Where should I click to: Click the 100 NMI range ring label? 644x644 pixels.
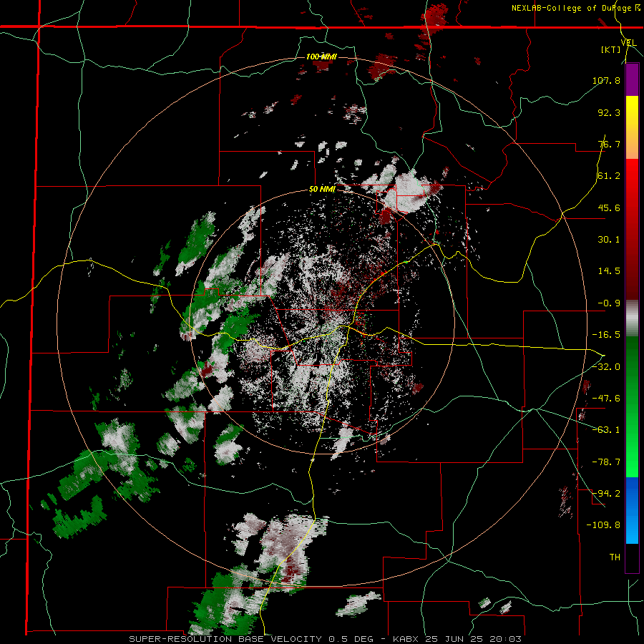(x=321, y=57)
